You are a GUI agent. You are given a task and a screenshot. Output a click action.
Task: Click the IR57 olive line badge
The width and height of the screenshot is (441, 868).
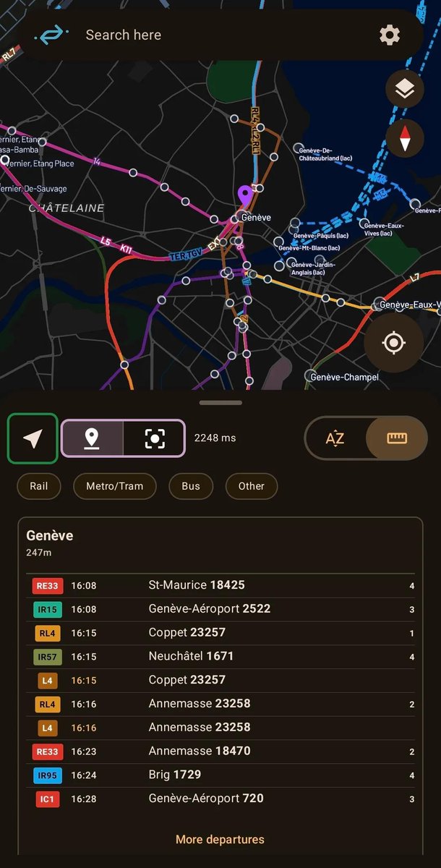point(48,657)
